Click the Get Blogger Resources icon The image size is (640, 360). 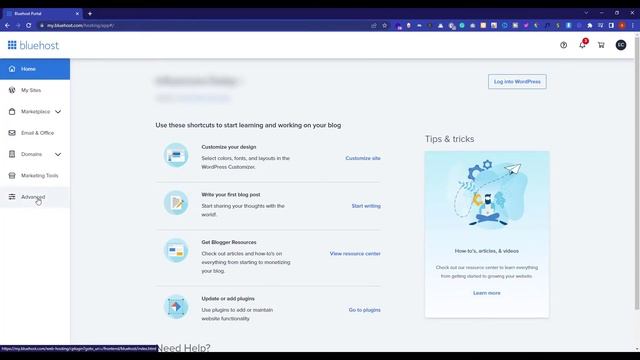176,250
